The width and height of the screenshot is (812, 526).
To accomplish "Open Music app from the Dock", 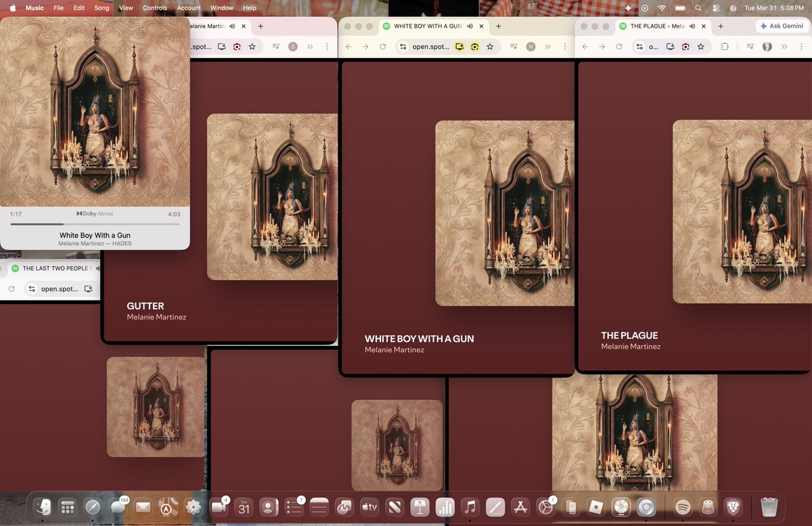I will tap(470, 506).
